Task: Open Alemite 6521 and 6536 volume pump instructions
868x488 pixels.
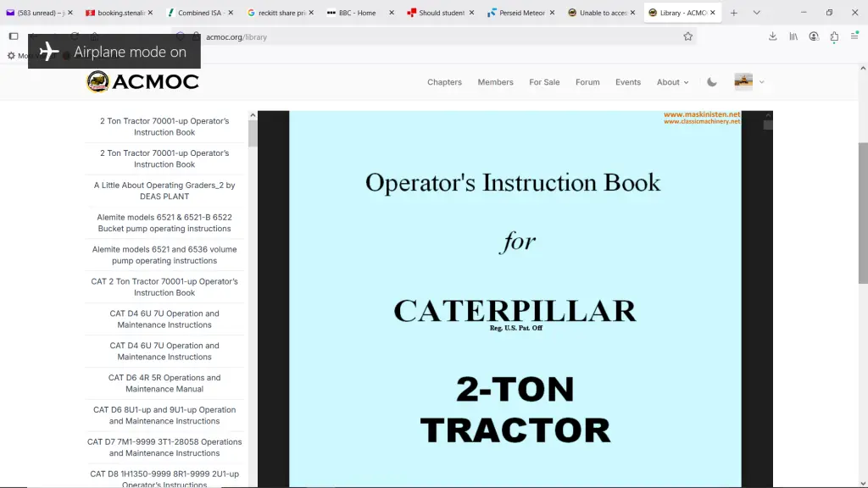Action: [164, 255]
